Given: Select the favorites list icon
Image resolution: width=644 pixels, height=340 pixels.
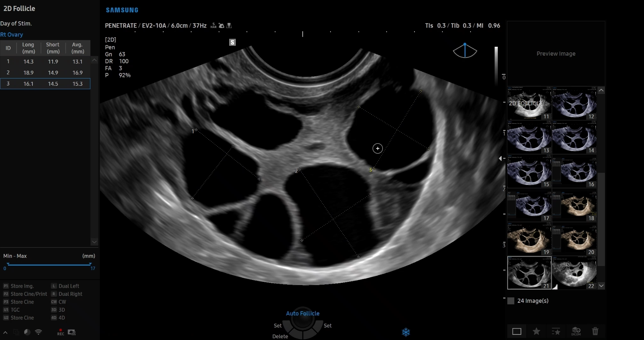Looking at the screenshot, I should click(556, 332).
